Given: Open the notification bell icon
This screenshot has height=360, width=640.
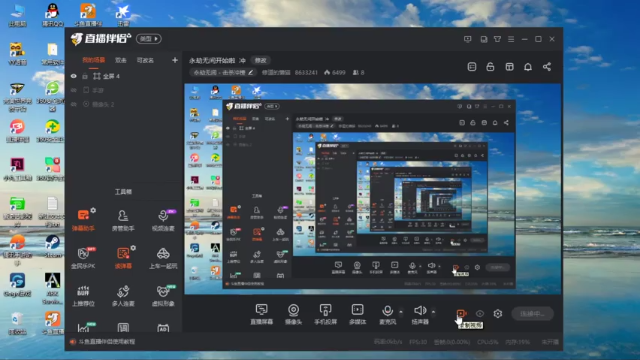Looking at the screenshot, I should tap(528, 67).
